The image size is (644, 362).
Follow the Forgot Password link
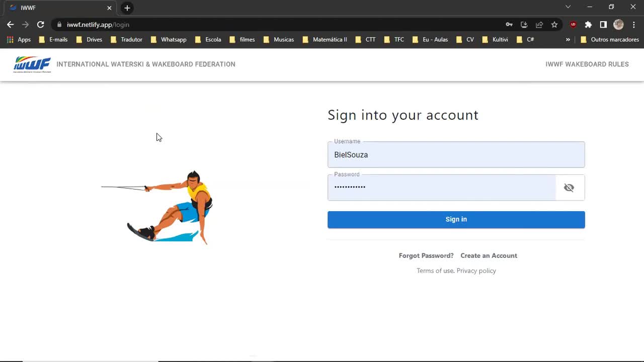[426, 255]
